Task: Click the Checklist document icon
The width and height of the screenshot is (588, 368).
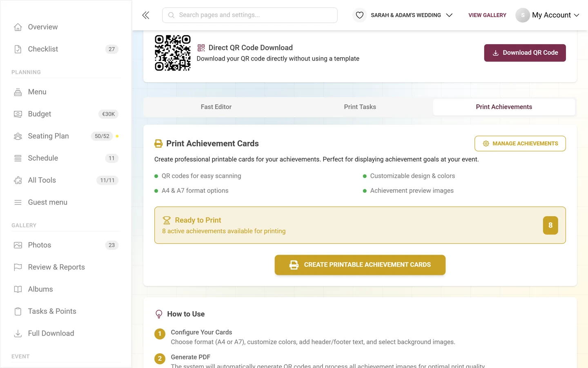Action: point(18,49)
